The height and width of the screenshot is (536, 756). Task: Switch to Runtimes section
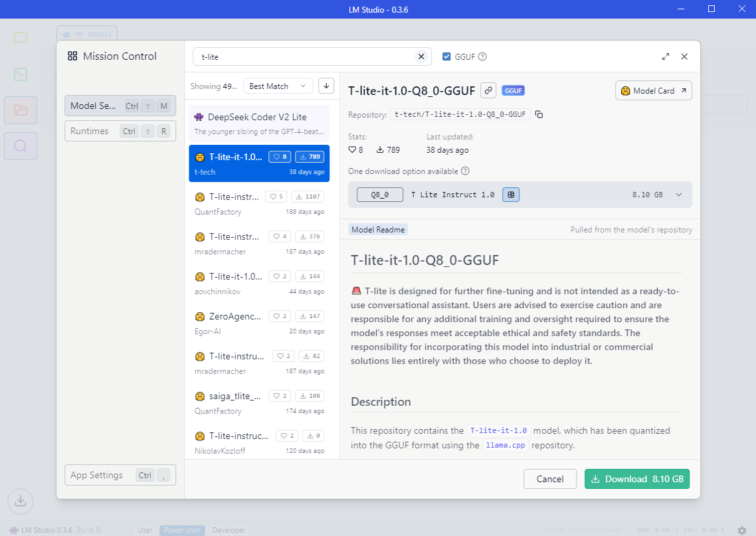120,131
